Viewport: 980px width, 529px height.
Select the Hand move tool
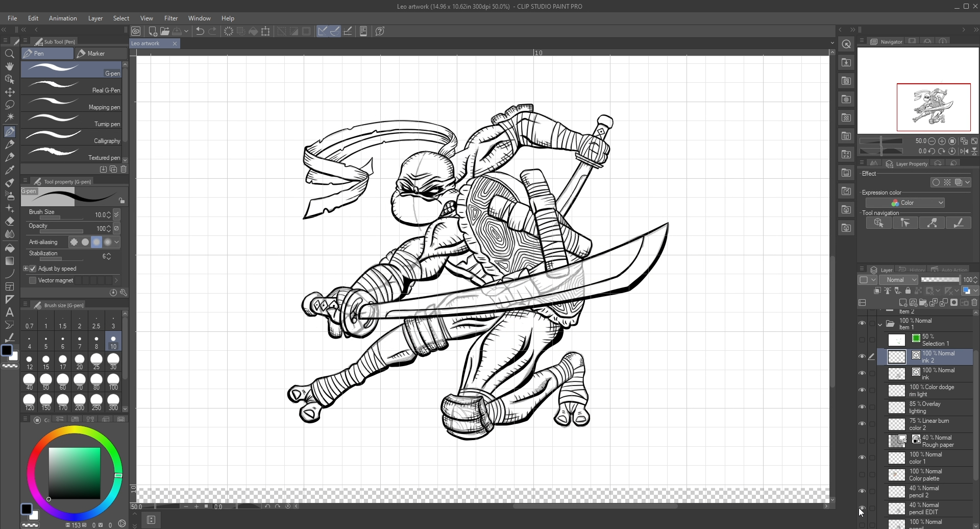(x=9, y=66)
